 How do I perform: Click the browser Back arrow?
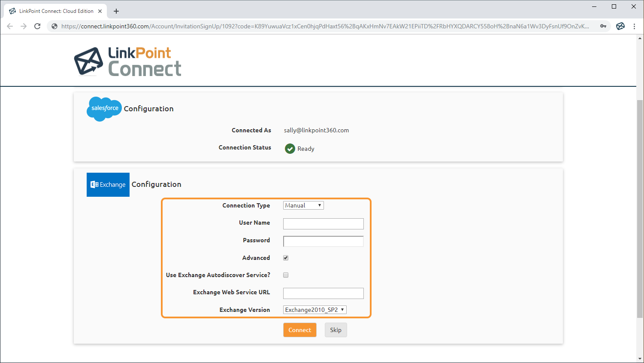pyautogui.click(x=10, y=26)
